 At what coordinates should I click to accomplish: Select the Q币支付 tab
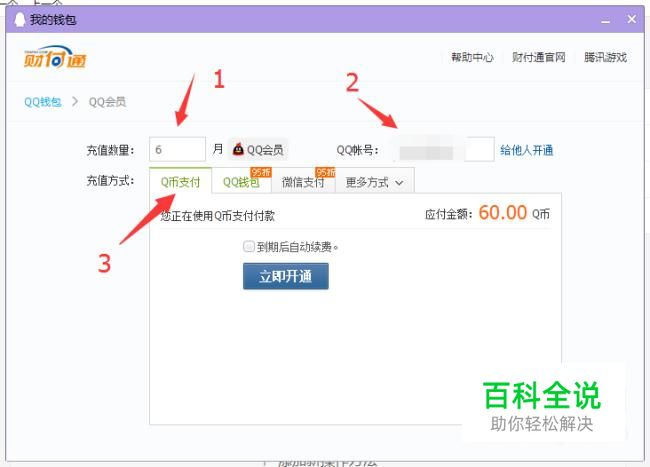[180, 181]
